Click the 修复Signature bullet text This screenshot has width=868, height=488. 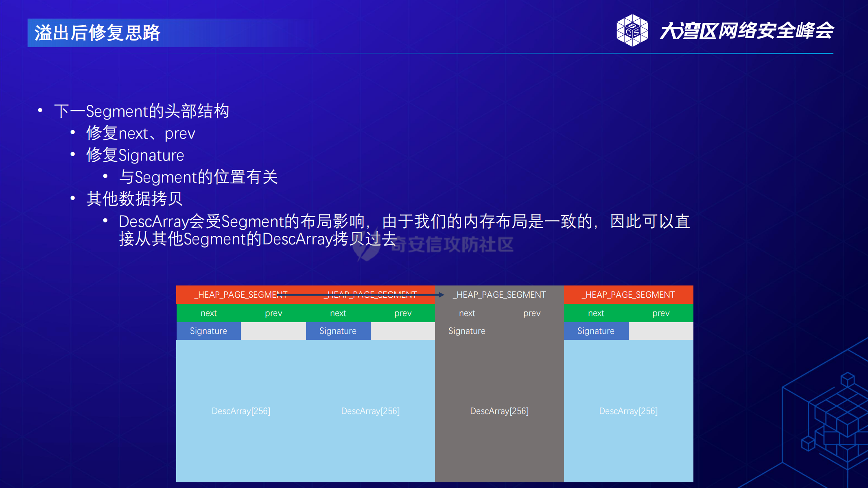point(135,155)
